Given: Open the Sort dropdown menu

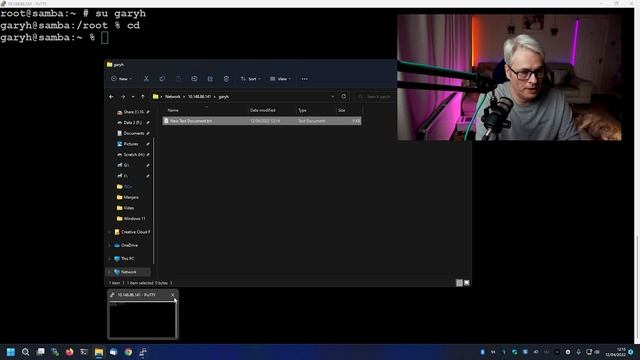Looking at the screenshot, I should point(251,79).
